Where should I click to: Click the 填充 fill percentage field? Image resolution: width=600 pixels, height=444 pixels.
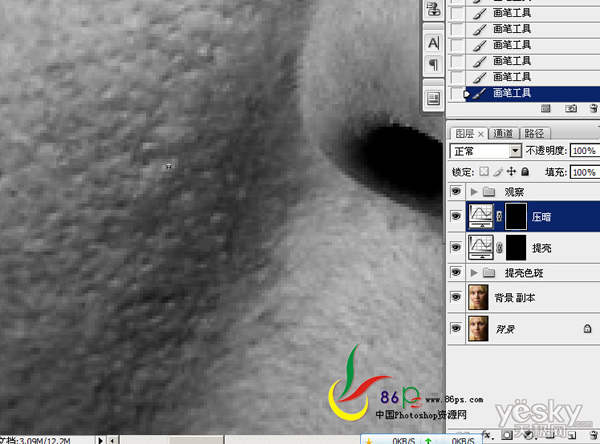585,172
